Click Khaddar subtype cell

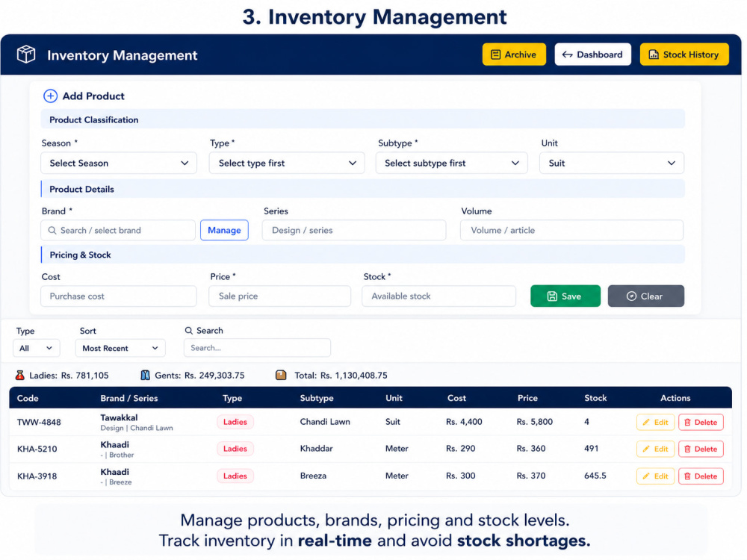pyautogui.click(x=316, y=449)
